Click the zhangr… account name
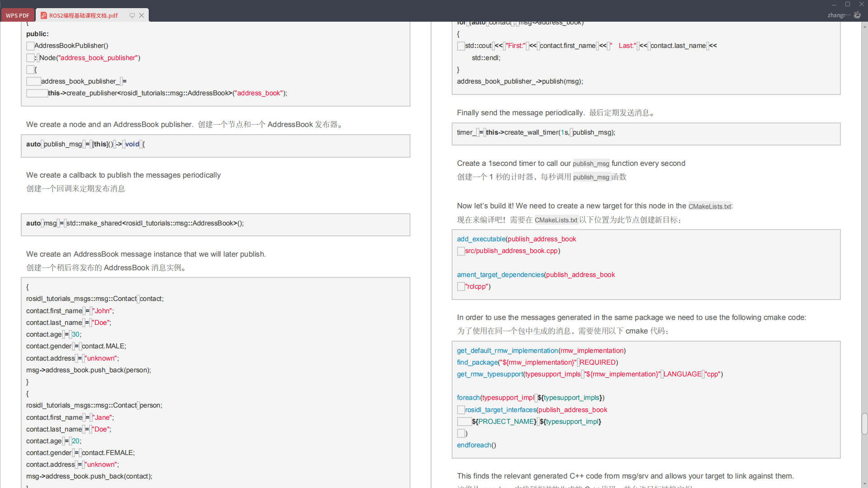 pyautogui.click(x=839, y=15)
